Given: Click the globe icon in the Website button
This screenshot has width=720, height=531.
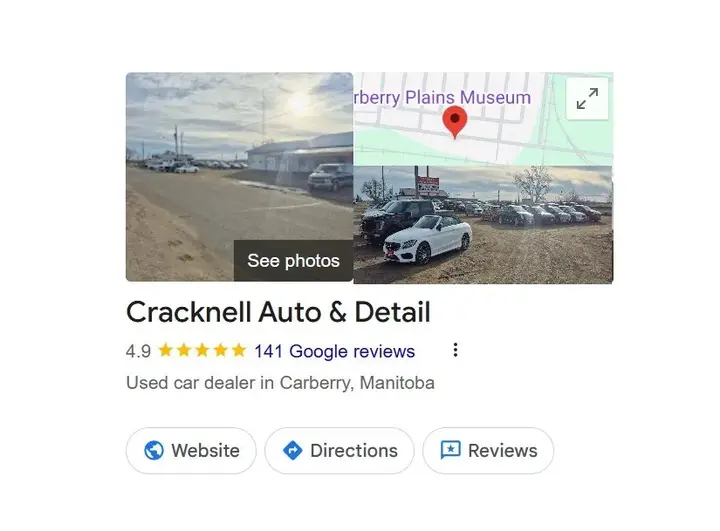Looking at the screenshot, I should [x=154, y=450].
